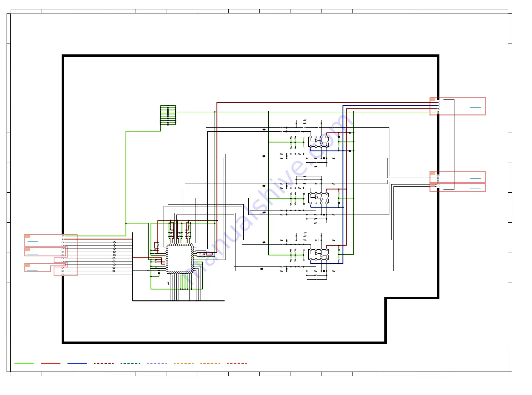This screenshot has height=395, width=532.
Task: Select the third black signal arrow from top
Action: [264, 186]
